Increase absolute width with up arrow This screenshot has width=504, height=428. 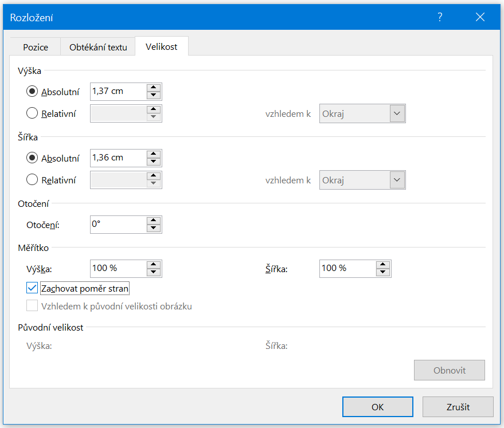click(x=153, y=154)
